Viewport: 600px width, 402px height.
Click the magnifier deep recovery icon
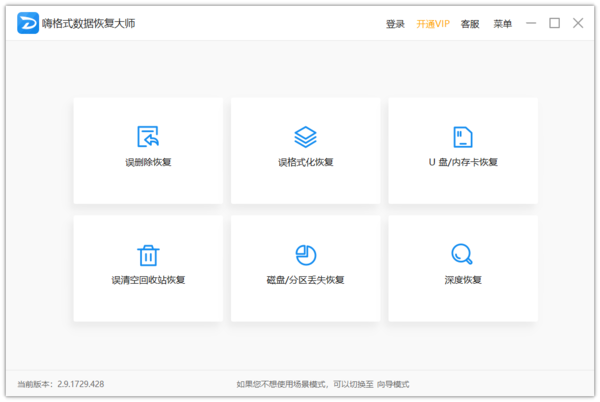click(x=463, y=254)
